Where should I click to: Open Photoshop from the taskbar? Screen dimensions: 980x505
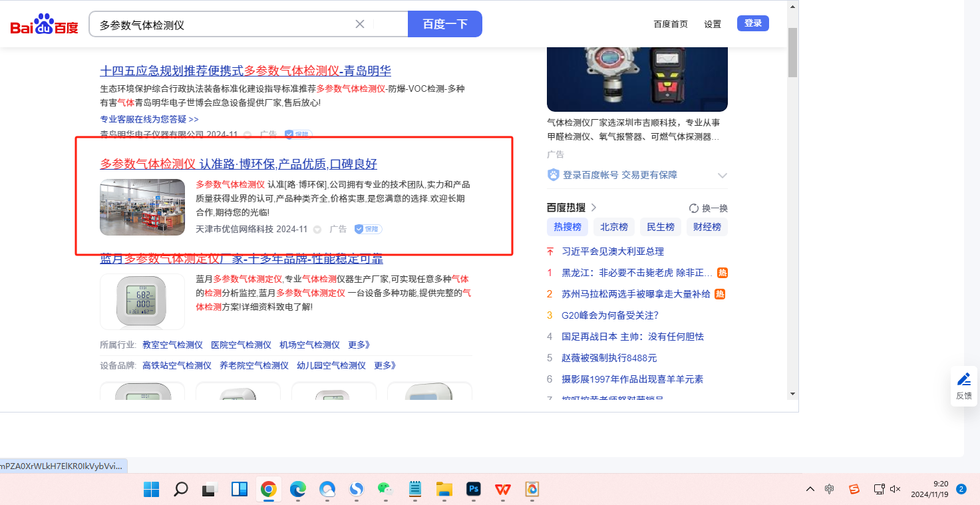tap(474, 490)
